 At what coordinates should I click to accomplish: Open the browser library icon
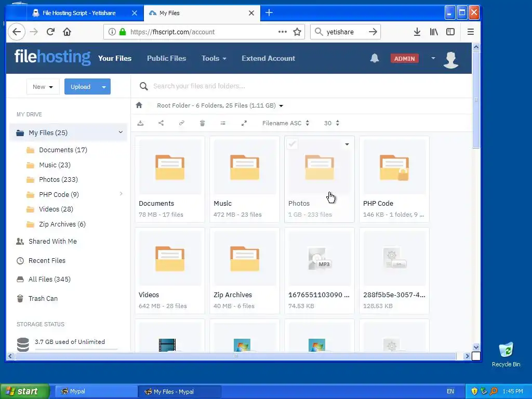click(x=434, y=32)
